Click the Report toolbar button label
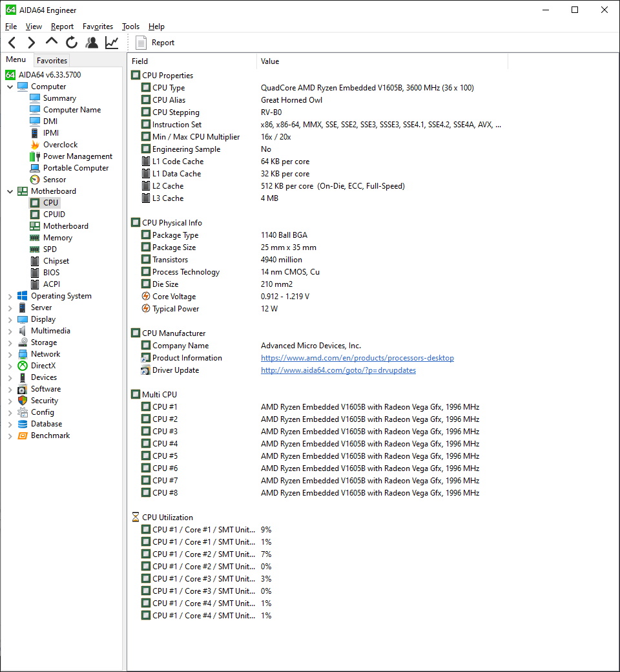This screenshot has width=620, height=672. coord(163,43)
